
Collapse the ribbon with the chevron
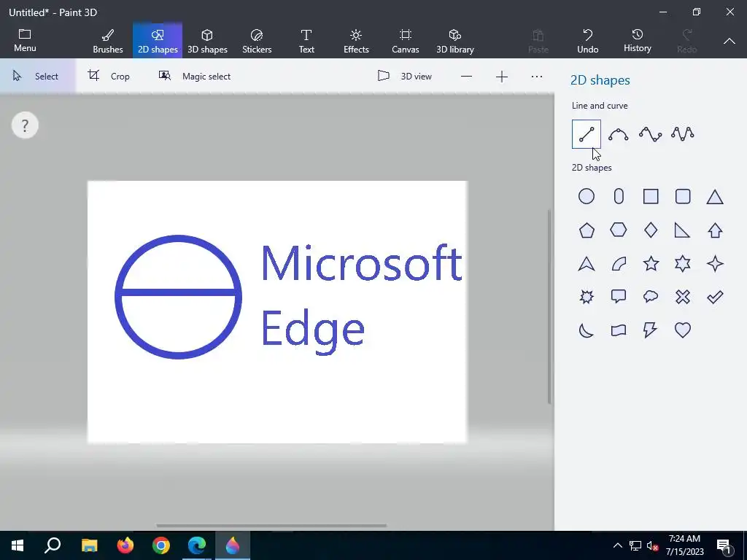729,41
